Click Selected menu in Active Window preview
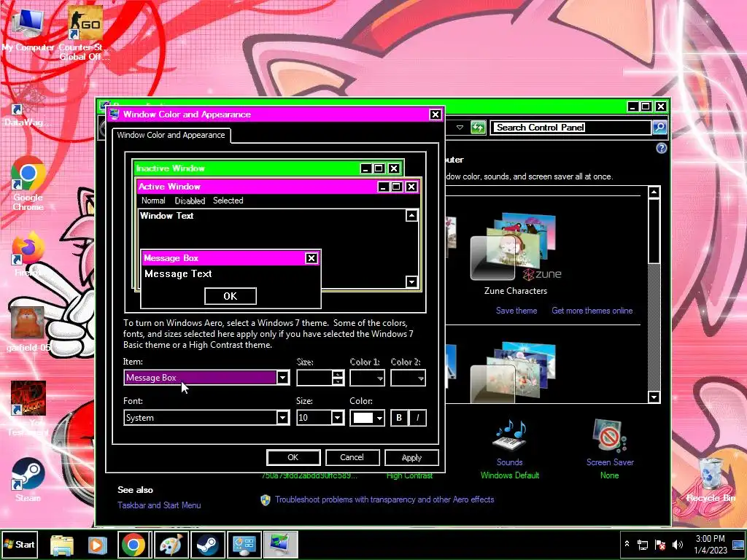The width and height of the screenshot is (747, 560). [228, 201]
